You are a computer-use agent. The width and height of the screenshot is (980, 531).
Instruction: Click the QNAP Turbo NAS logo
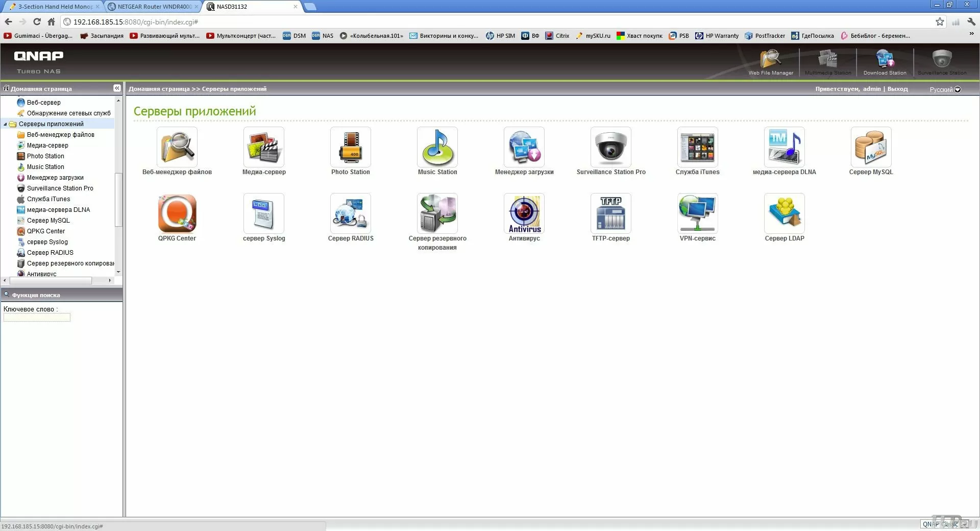point(39,62)
